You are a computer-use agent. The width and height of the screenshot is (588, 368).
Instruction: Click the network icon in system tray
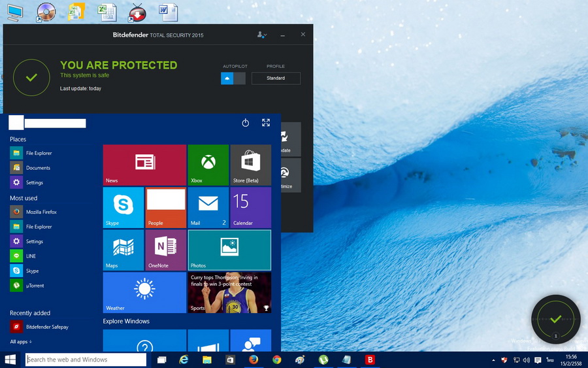click(x=516, y=360)
